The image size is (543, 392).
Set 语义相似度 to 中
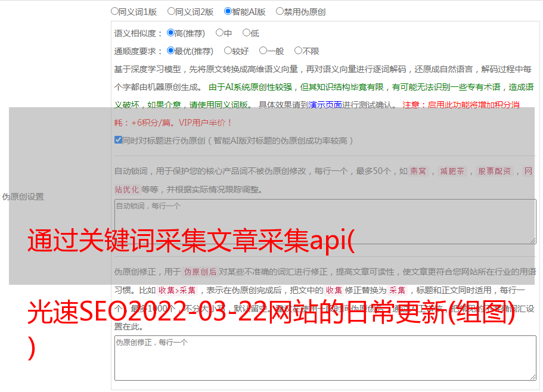pos(219,33)
